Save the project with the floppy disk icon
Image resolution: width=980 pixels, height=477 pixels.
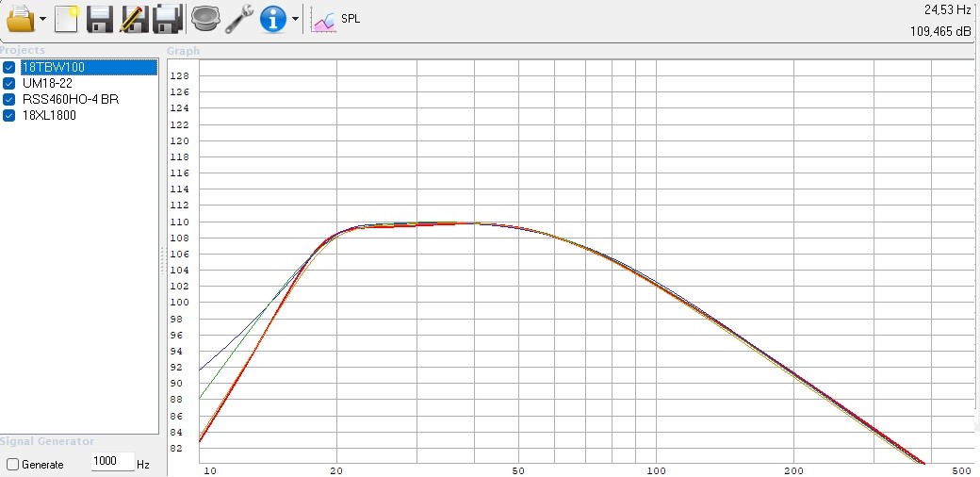point(100,18)
